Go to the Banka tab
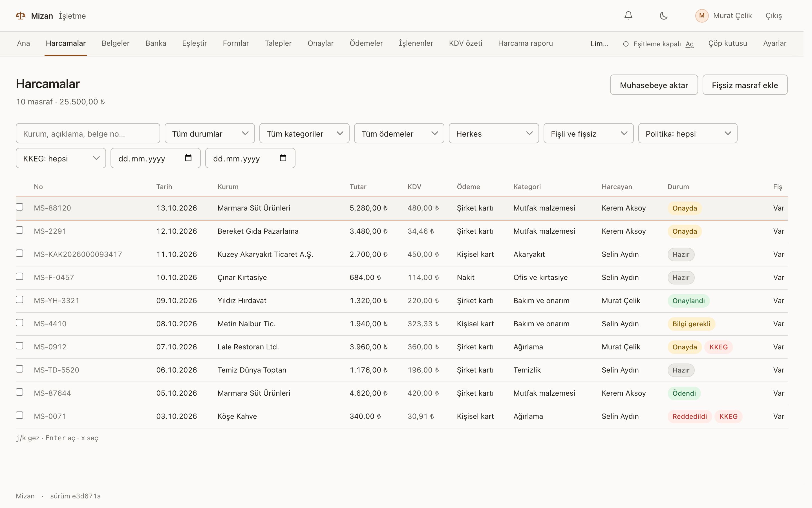Viewport: 812px width, 508px height. 156,43
